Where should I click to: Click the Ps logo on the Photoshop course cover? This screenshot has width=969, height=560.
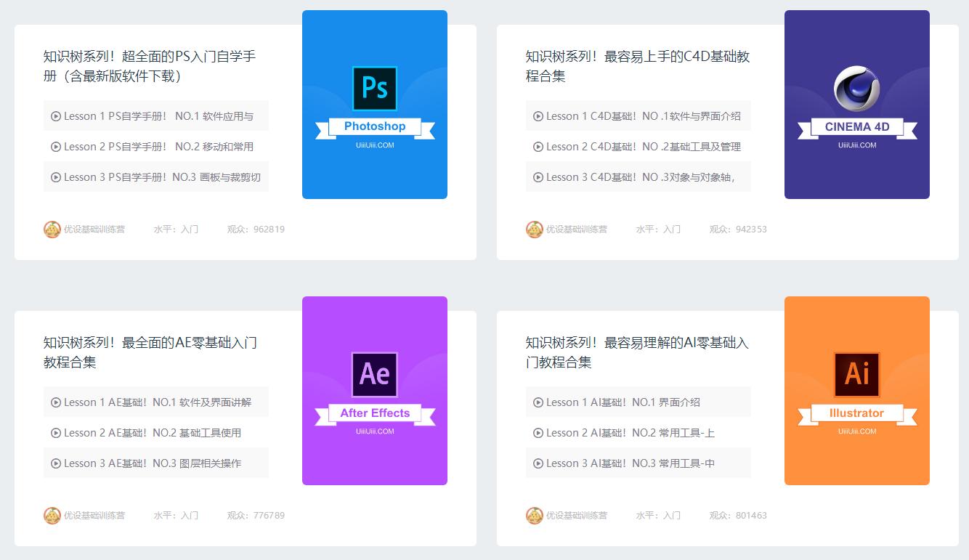click(x=375, y=86)
